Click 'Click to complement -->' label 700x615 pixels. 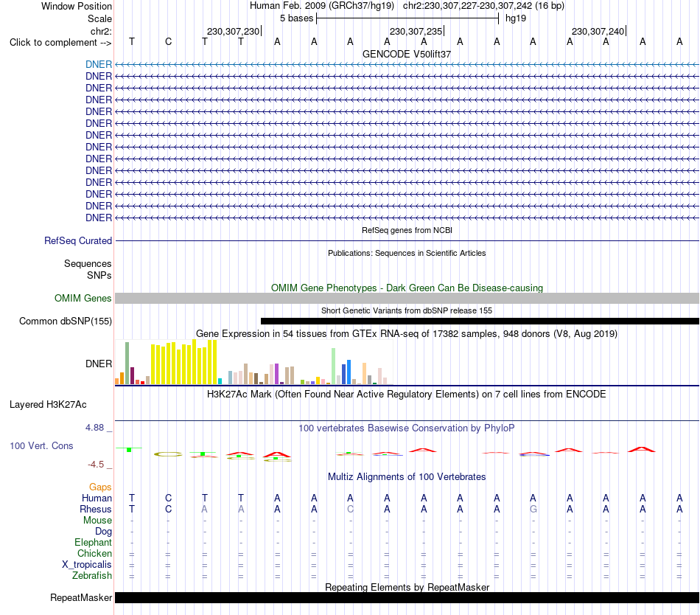tap(60, 43)
